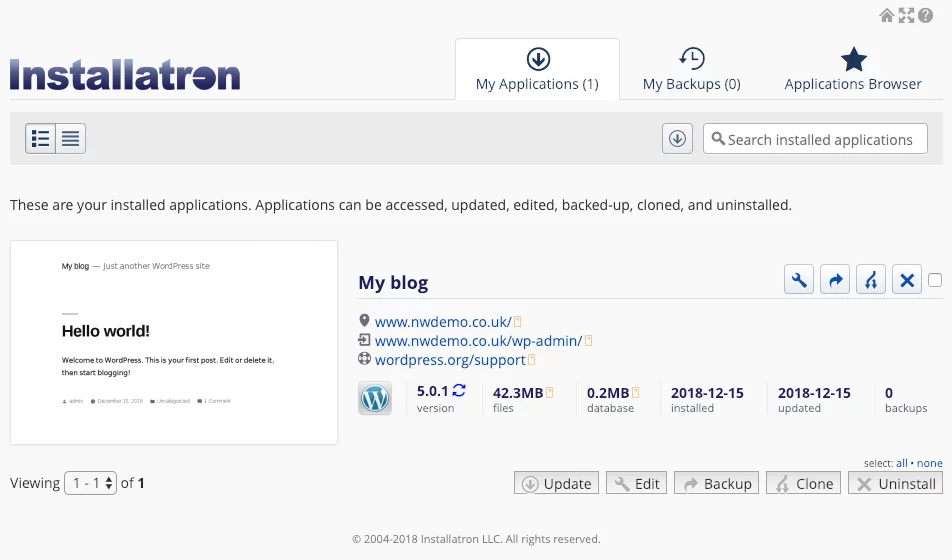Image resolution: width=952 pixels, height=560 pixels.
Task: Click the 0.2MB database size
Action: click(608, 393)
